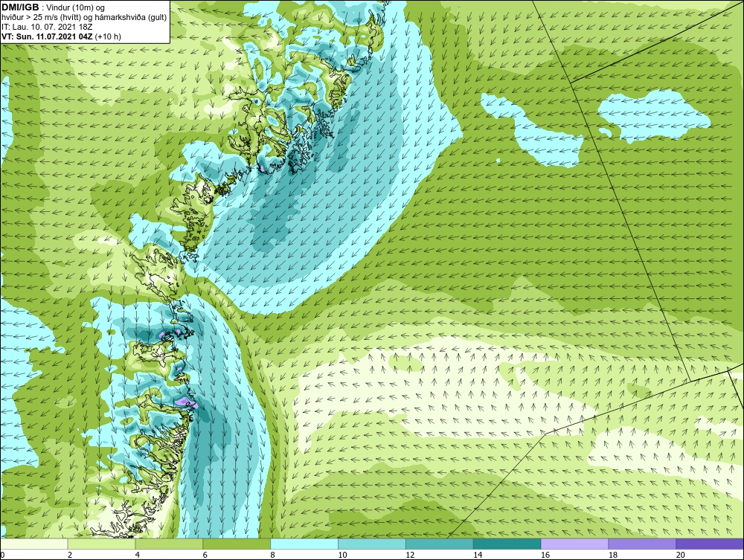Click the legend label '14'
The width and height of the screenshot is (744, 560).
point(478,555)
